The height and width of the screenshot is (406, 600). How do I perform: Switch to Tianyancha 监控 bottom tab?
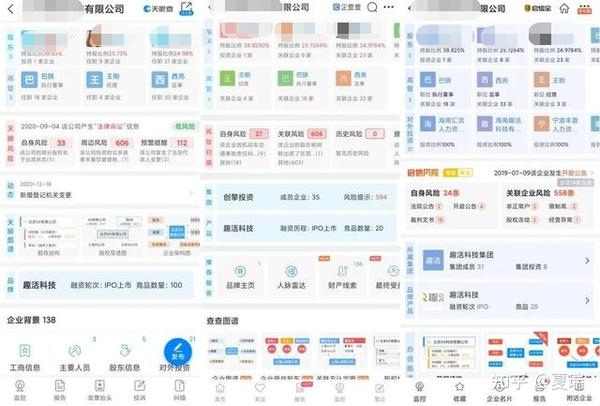click(x=20, y=390)
